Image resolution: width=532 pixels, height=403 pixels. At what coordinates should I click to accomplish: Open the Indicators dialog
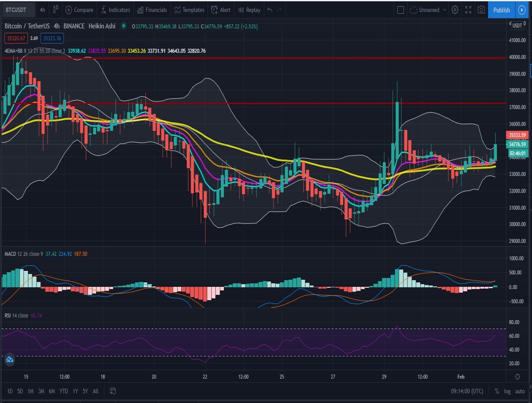click(115, 10)
